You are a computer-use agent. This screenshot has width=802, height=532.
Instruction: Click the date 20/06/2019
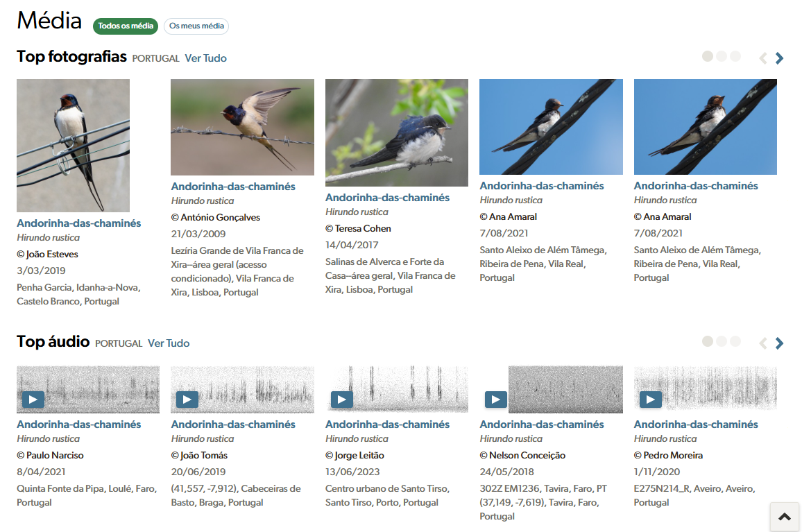coord(198,472)
